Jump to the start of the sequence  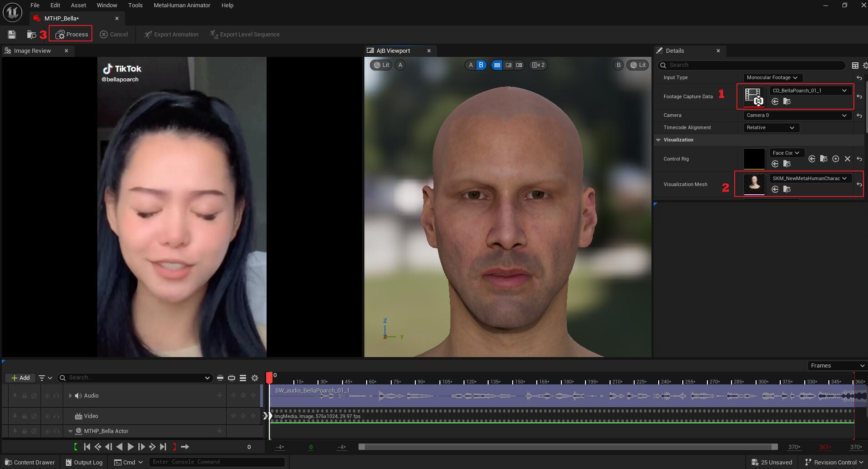pos(87,447)
